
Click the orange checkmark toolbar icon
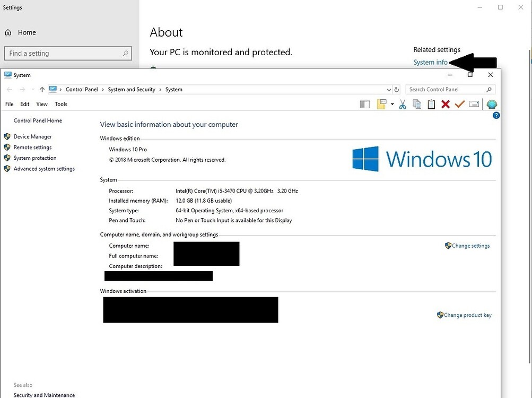coord(459,104)
